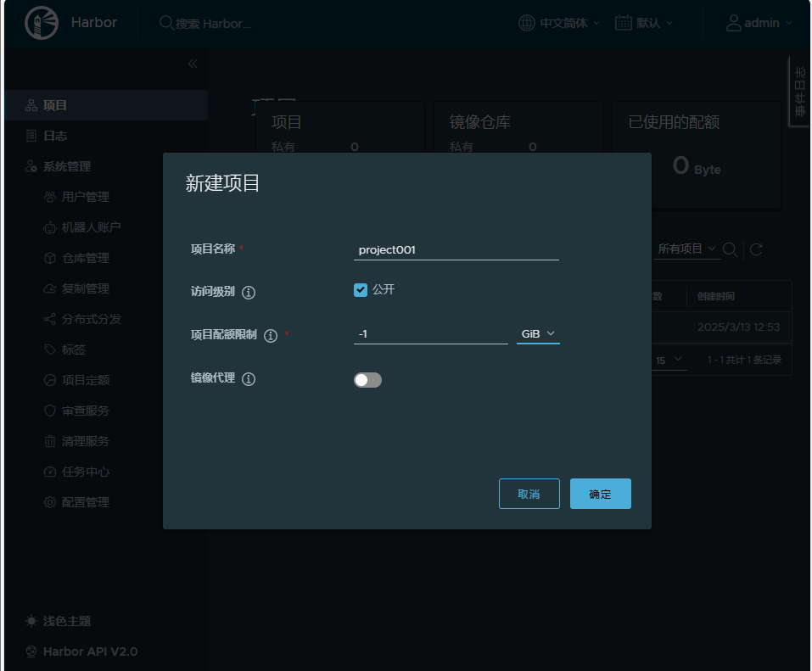Select 仓库管理 menu item
This screenshot has height=671, width=812.
tap(86, 258)
